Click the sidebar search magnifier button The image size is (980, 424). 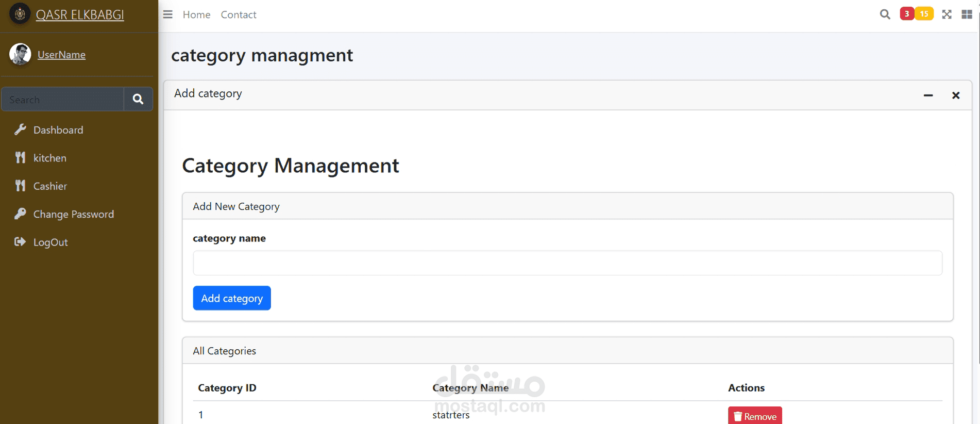[138, 99]
